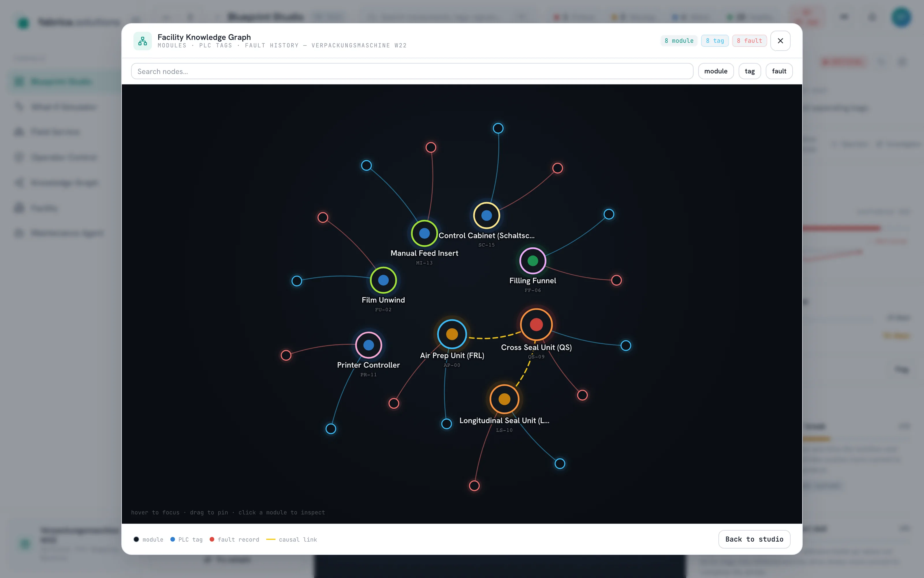This screenshot has height=578, width=924.
Task: Select the Printer Controller module node
Action: pyautogui.click(x=368, y=345)
